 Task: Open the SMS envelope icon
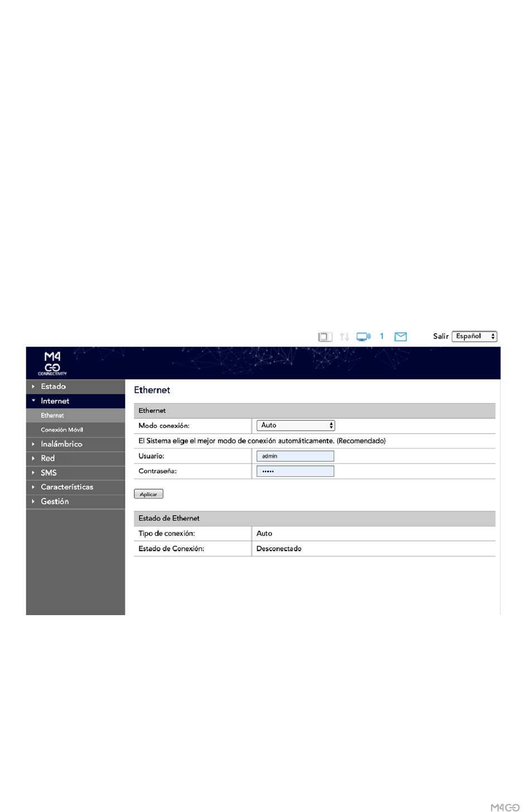401,337
